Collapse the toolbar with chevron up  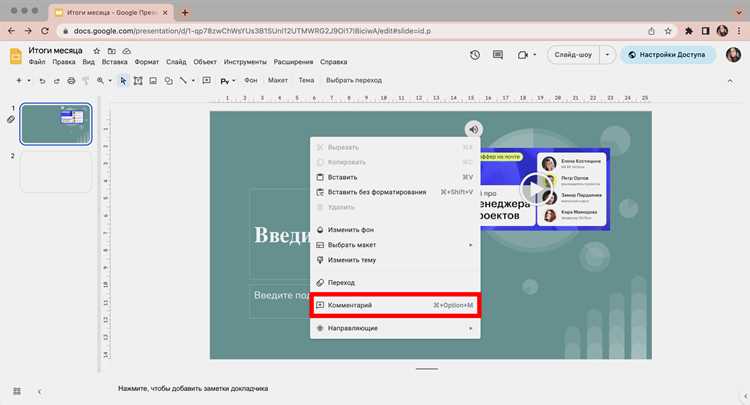pos(730,81)
